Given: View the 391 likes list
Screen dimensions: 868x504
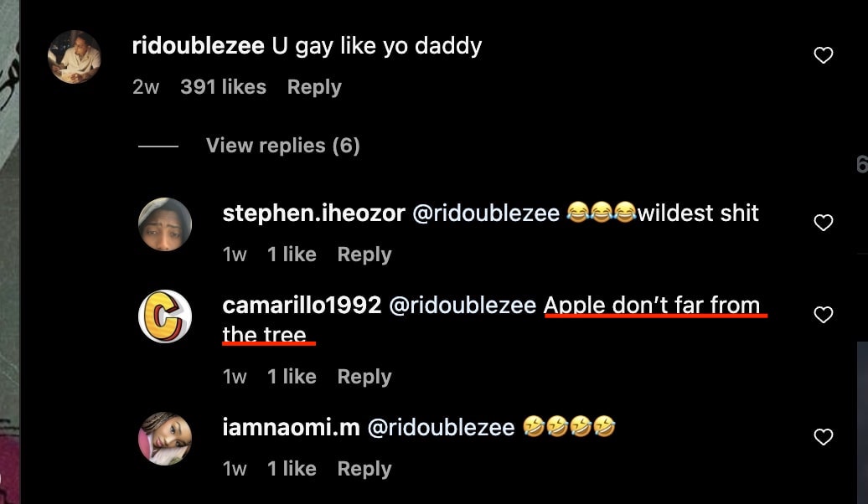Looking at the screenshot, I should click(223, 87).
